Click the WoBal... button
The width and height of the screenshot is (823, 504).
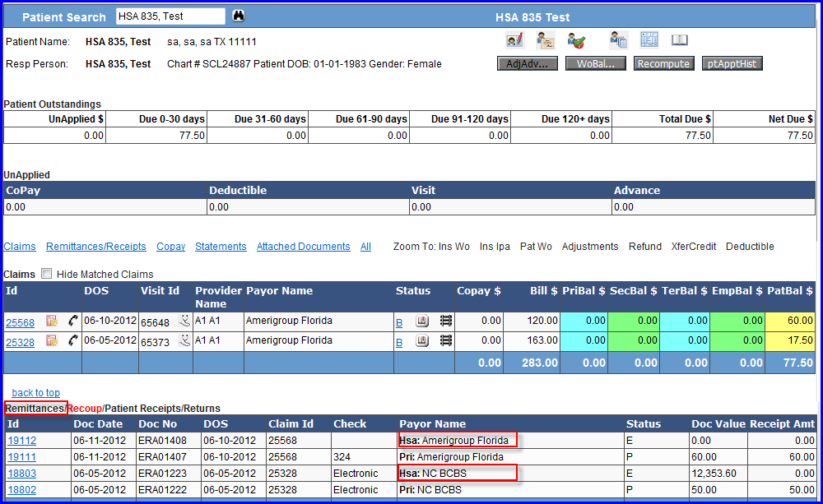[x=595, y=63]
